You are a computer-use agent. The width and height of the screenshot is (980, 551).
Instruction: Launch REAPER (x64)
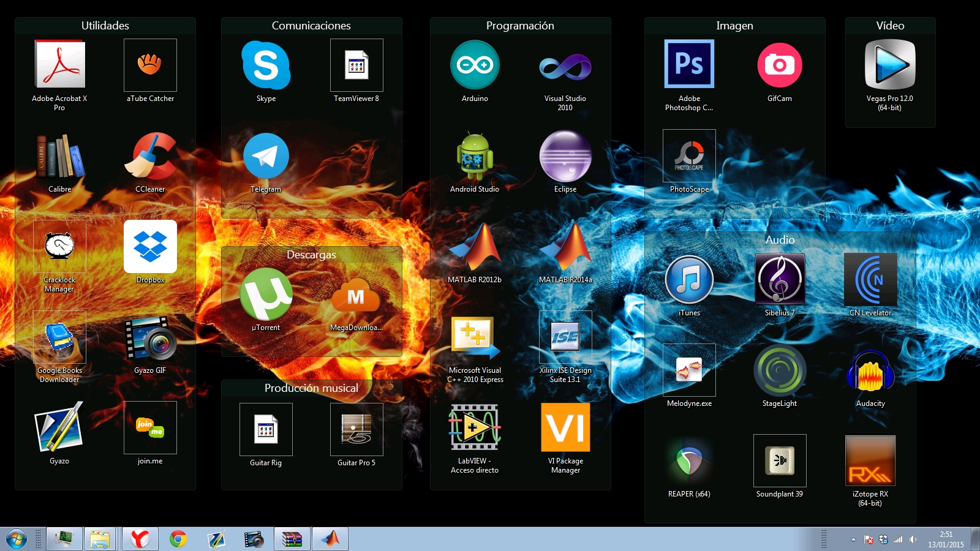tap(689, 461)
